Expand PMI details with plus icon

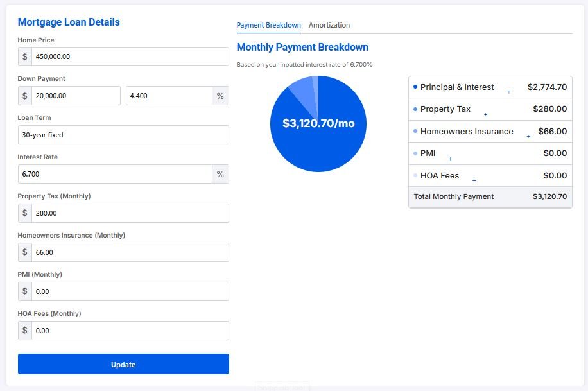pos(451,159)
